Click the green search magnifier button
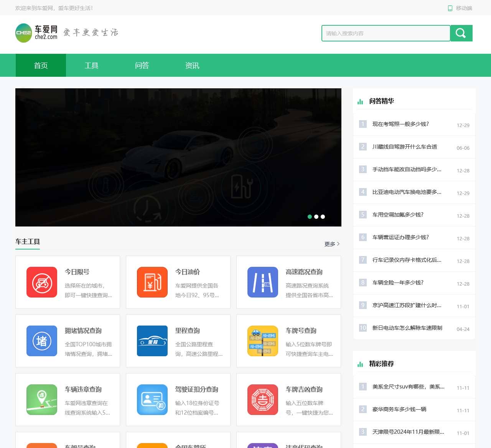This screenshot has width=491, height=448. 461,33
